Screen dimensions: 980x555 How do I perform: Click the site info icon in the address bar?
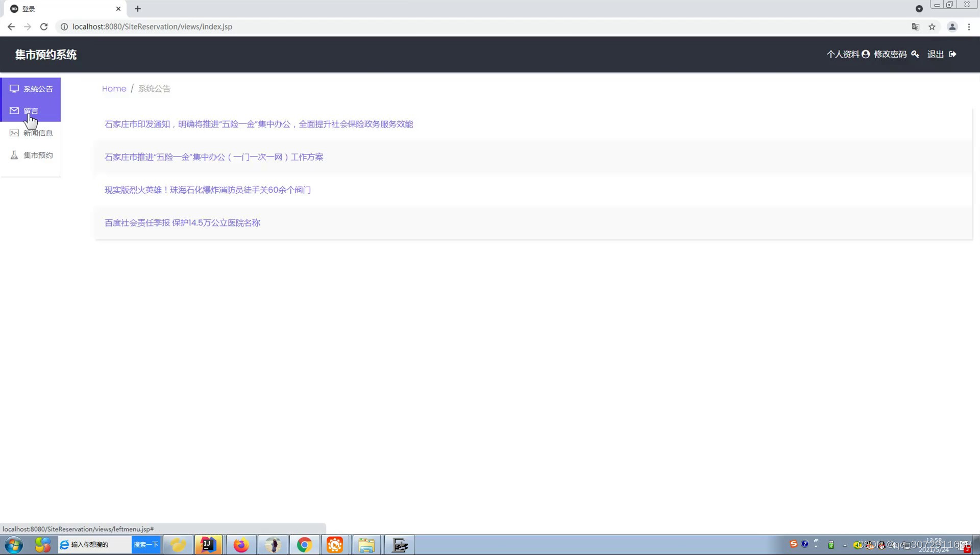coord(64,27)
